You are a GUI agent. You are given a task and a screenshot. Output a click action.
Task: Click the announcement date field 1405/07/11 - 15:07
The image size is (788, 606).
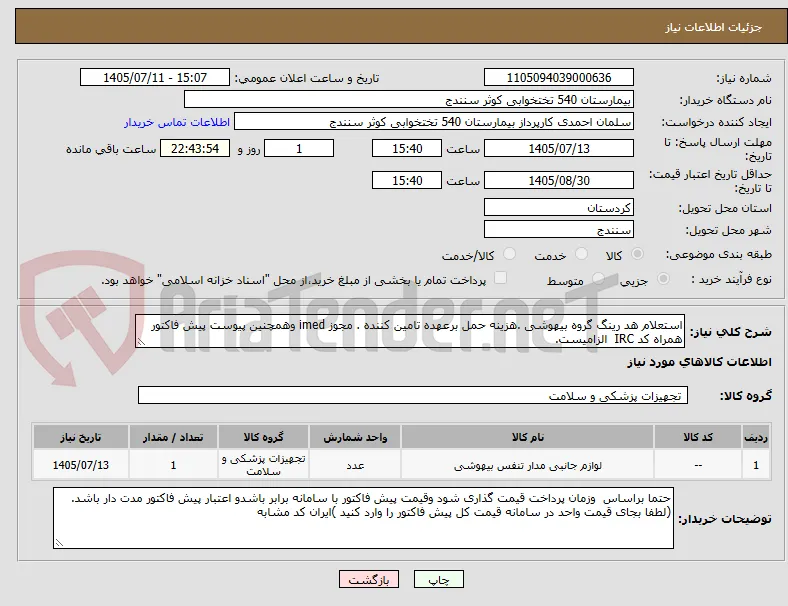click(155, 77)
